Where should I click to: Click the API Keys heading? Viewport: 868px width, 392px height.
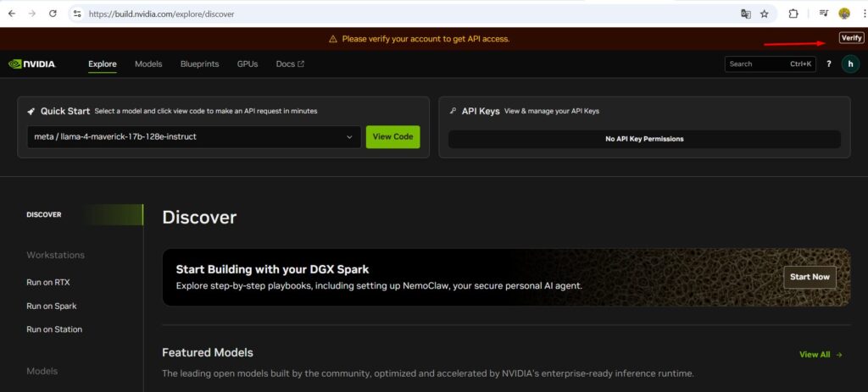(x=481, y=111)
